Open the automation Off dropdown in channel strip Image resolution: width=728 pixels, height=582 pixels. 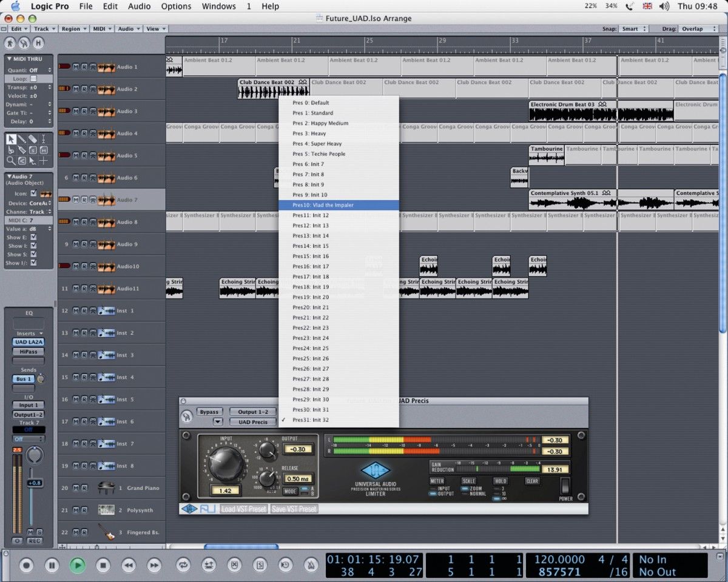tap(29, 439)
